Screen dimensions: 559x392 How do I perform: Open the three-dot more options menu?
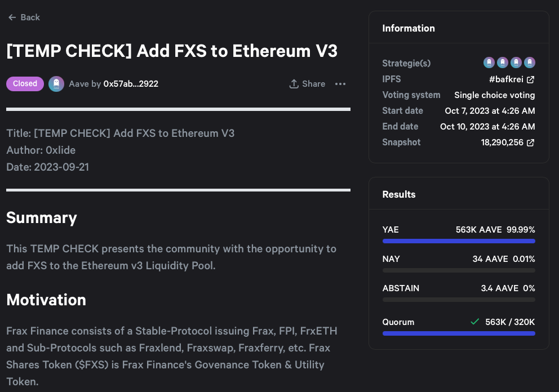[x=340, y=84]
